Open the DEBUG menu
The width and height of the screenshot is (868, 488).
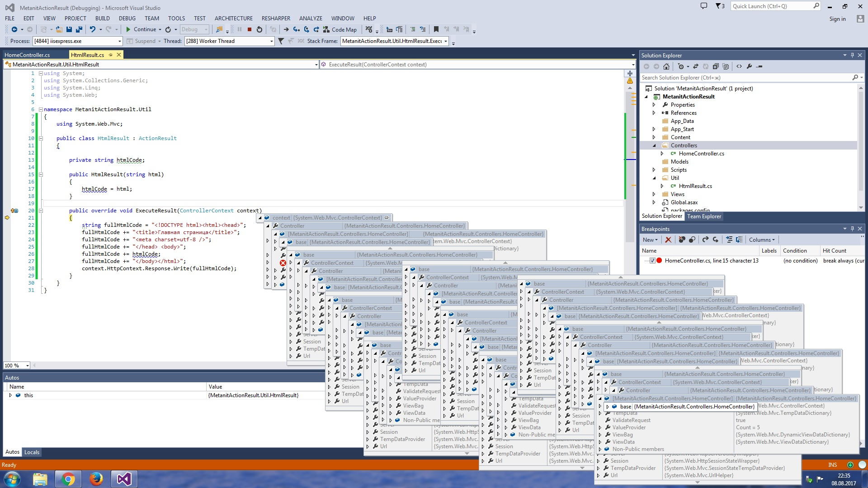[x=127, y=19]
